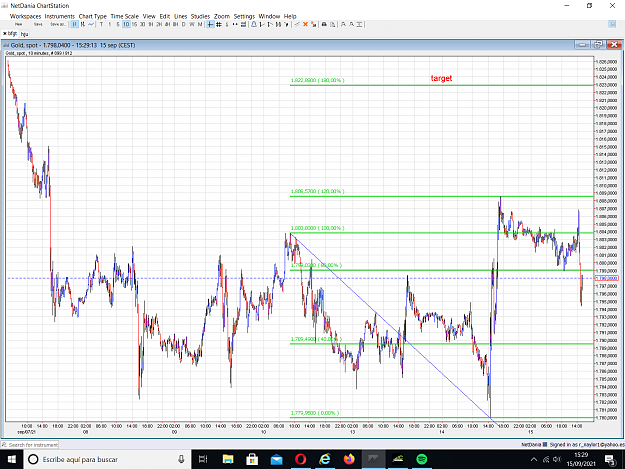Image resolution: width=625 pixels, height=469 pixels.
Task: Click the current price marker on price axis
Action: click(x=606, y=278)
